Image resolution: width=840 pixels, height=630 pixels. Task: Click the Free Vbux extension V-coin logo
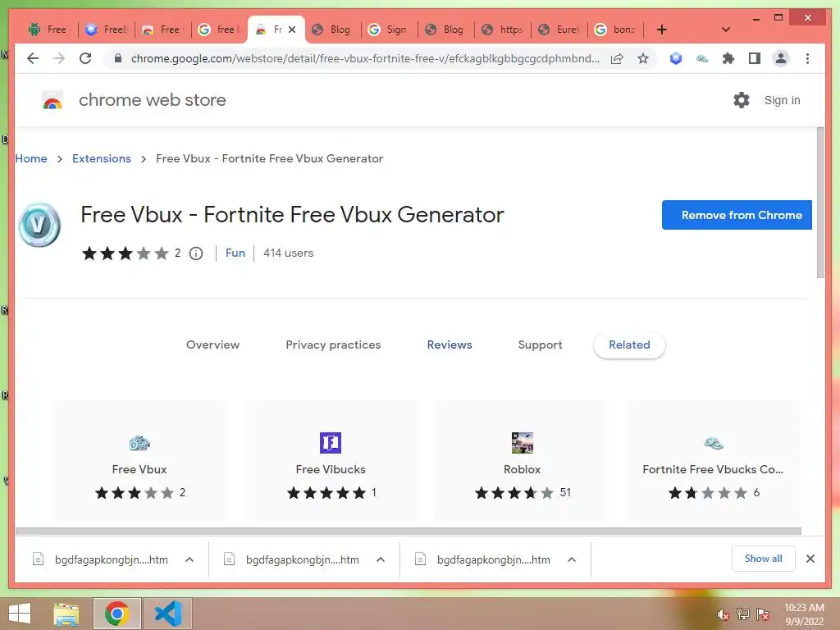coord(39,225)
